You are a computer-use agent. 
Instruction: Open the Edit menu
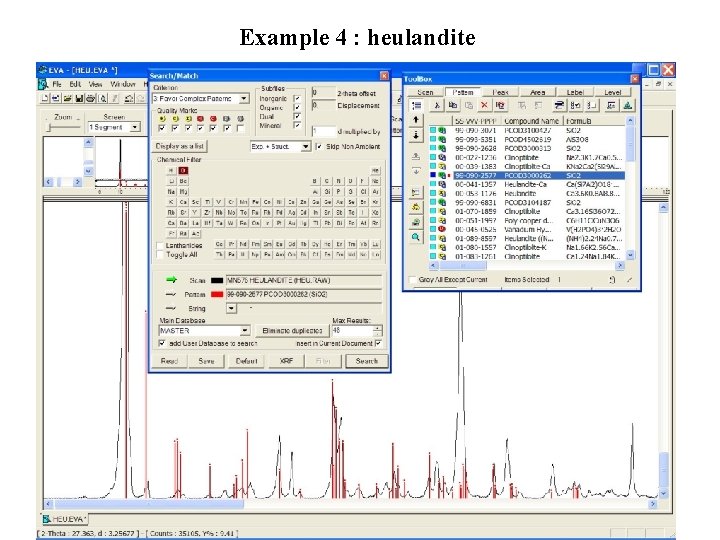pos(75,84)
